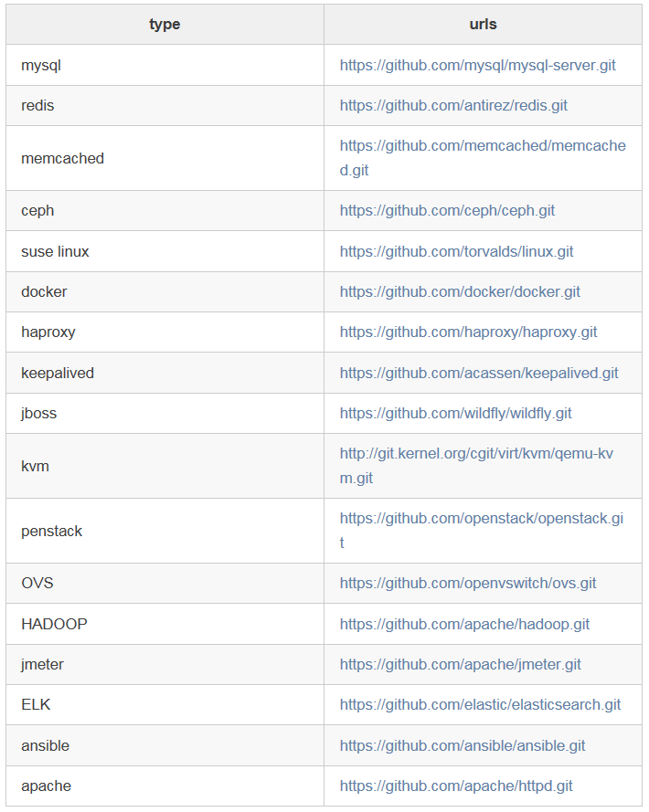Open the ceph.git repository URL

tap(447, 211)
